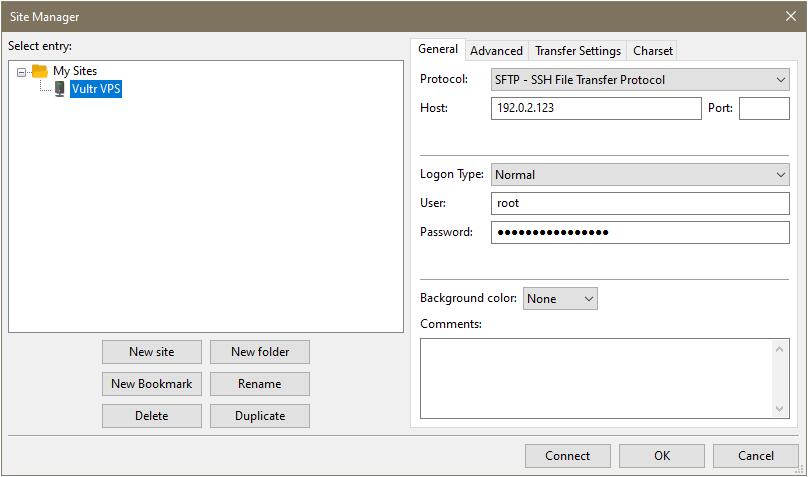Focus the User text field
This screenshot has height=477, width=808.
[640, 203]
